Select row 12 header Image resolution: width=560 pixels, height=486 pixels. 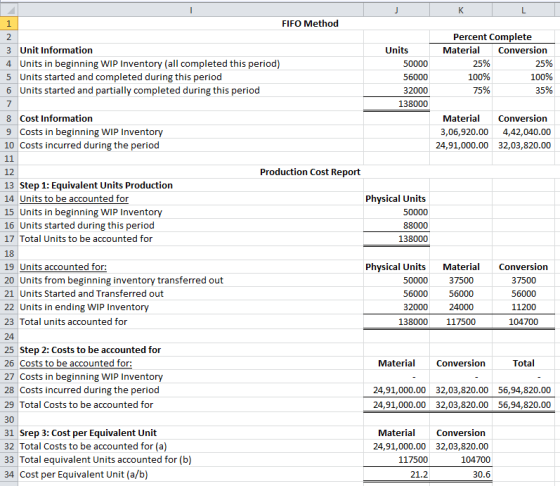pyautogui.click(x=9, y=172)
